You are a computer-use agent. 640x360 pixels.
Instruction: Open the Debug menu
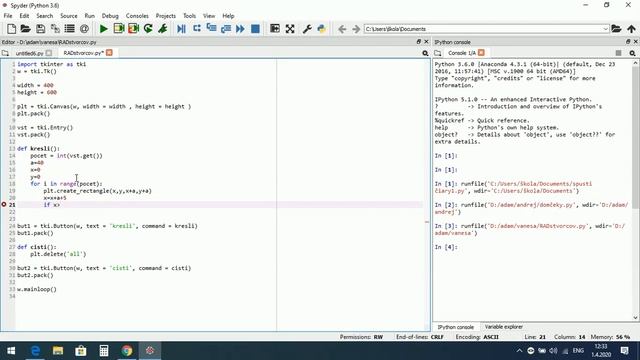click(x=110, y=16)
